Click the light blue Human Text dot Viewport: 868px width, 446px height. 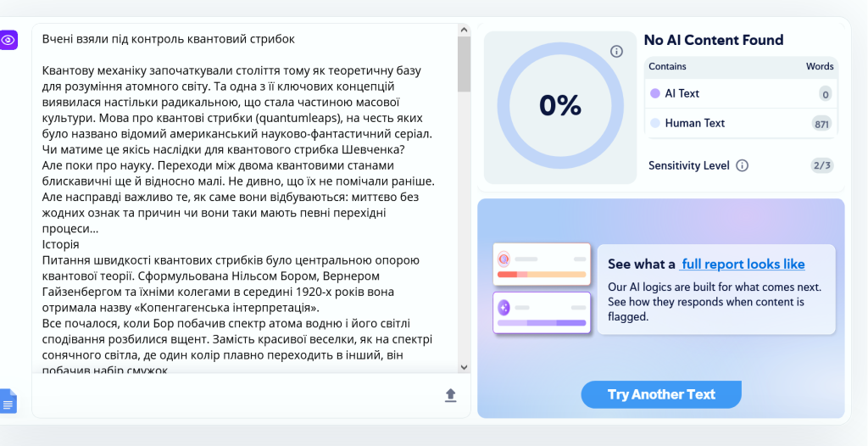coord(655,123)
